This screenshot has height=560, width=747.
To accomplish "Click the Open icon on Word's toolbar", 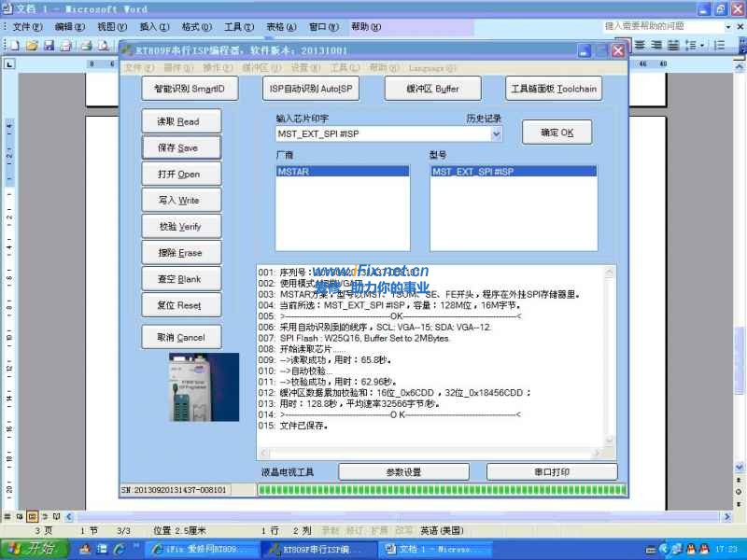I will click(33, 44).
